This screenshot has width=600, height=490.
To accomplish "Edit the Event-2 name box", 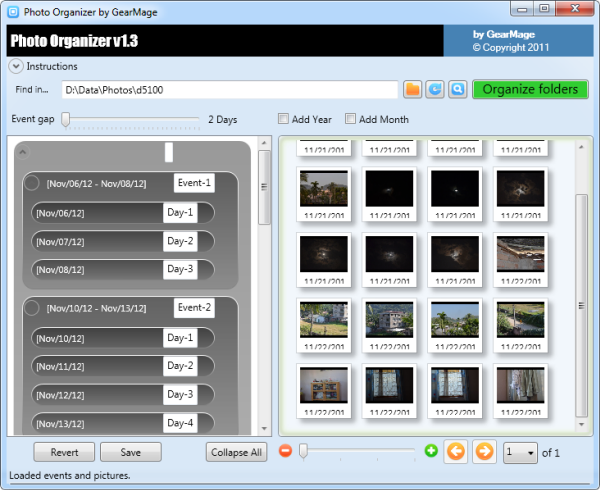I will [194, 308].
